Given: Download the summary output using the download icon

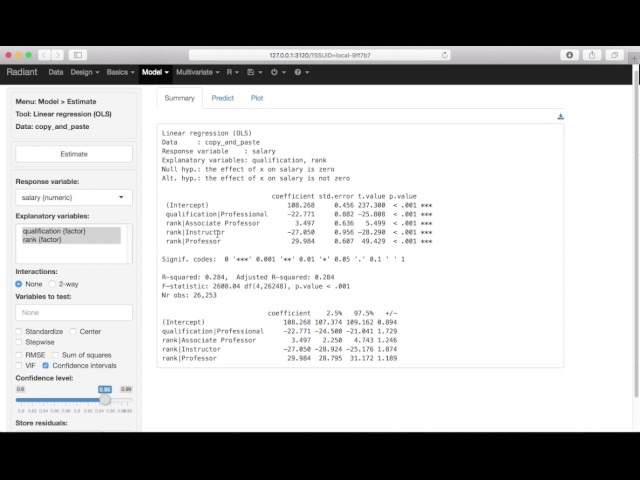Looking at the screenshot, I should [560, 116].
